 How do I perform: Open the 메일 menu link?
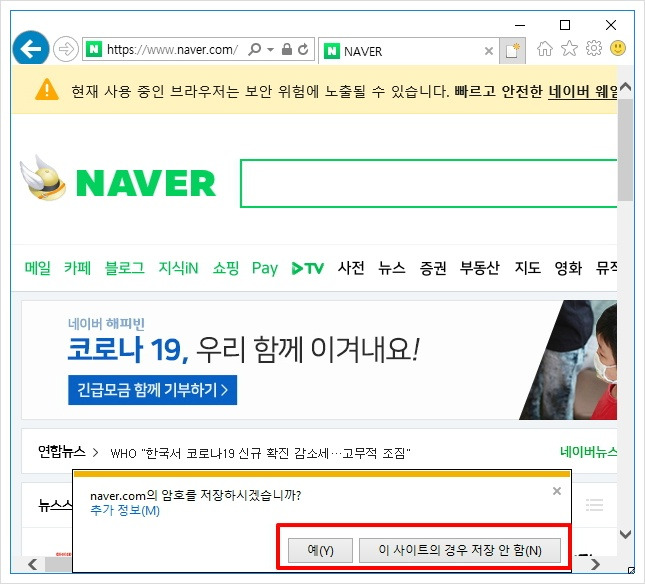[37, 268]
